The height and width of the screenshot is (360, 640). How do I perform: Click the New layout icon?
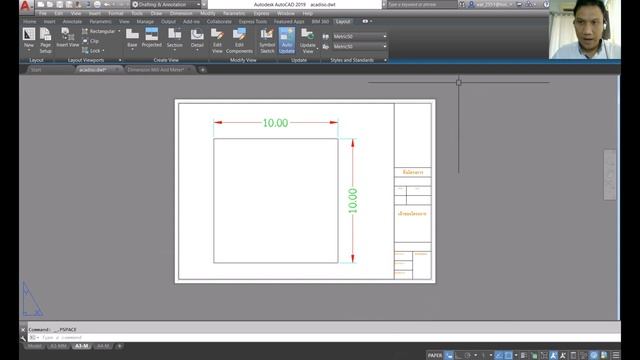(x=29, y=34)
